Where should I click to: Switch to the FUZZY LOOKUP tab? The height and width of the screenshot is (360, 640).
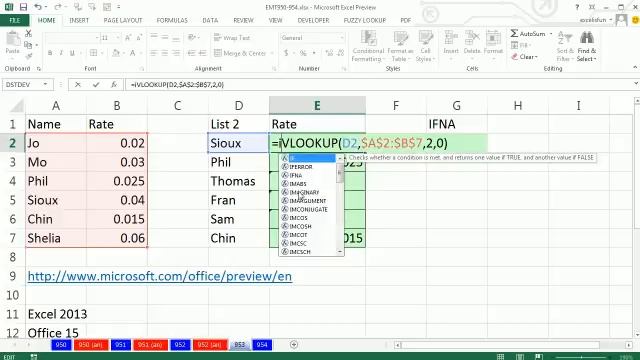point(364,20)
